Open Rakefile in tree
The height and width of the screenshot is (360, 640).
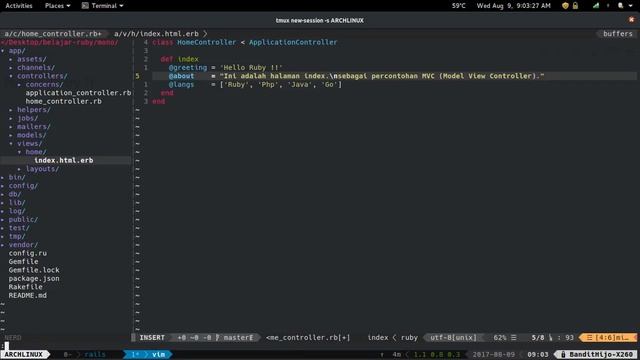pos(25,287)
